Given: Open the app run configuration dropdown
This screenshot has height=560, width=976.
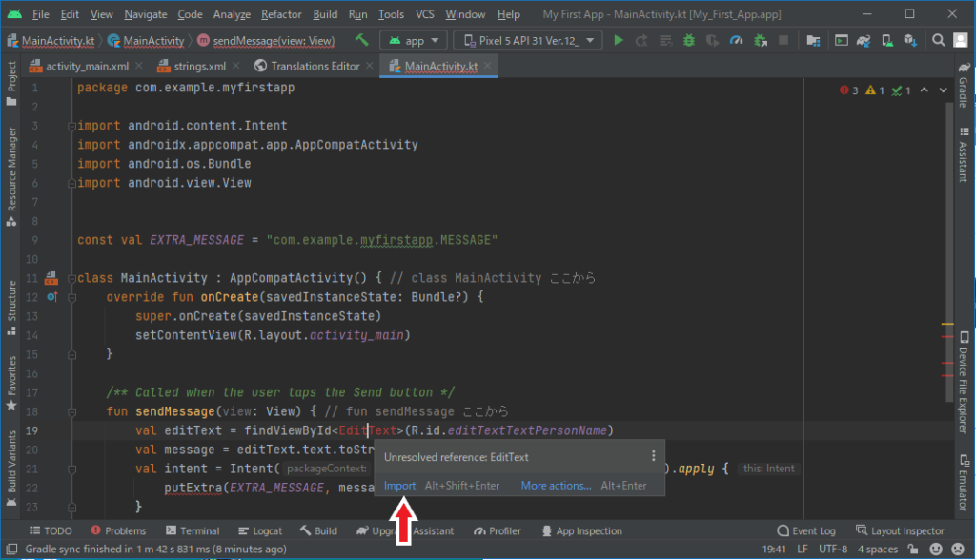Looking at the screenshot, I should (x=413, y=40).
